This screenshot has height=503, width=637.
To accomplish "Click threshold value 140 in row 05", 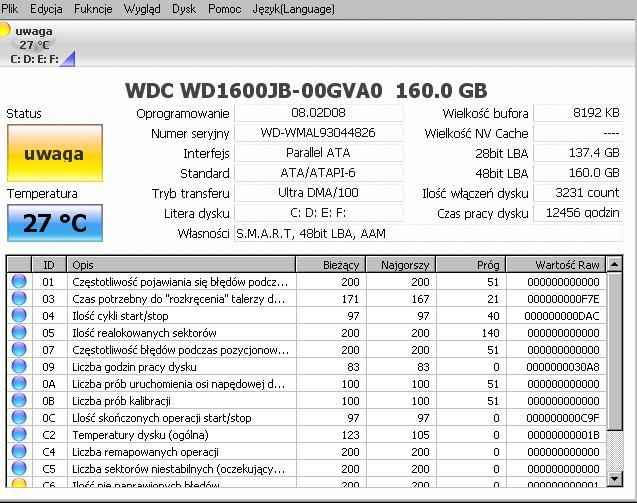I will 490,333.
